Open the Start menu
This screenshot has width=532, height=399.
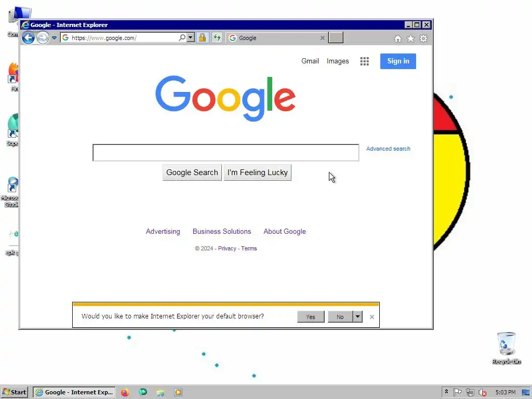tap(14, 392)
